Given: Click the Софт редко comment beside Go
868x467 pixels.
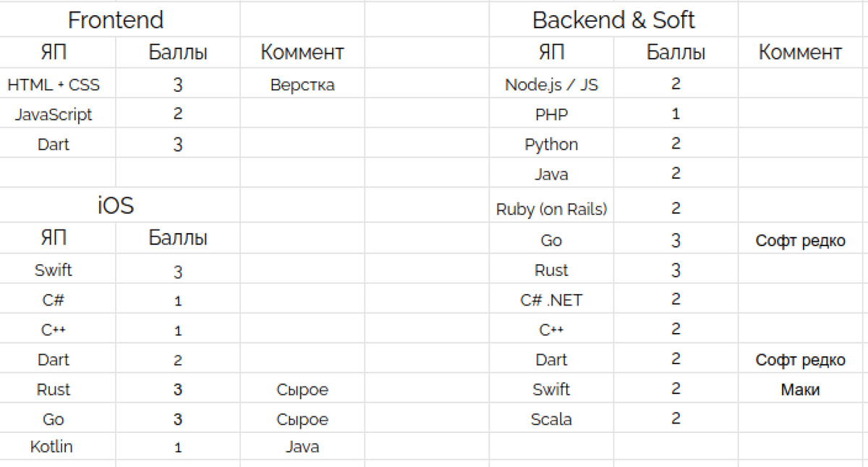Looking at the screenshot, I should (x=801, y=240).
